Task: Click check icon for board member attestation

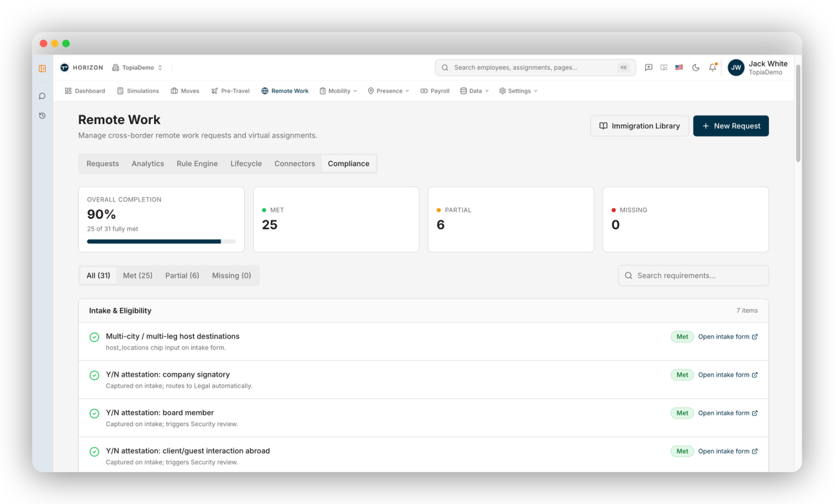Action: 94,413
